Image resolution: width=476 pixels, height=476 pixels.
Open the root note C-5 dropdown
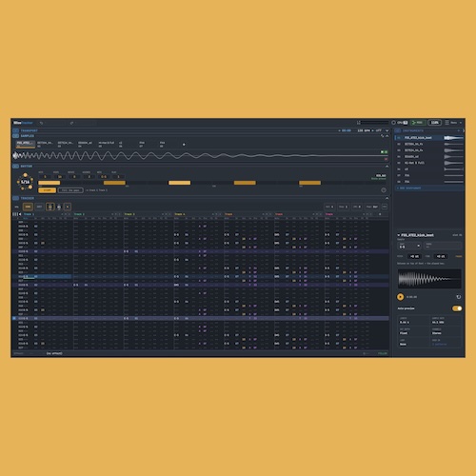pyautogui.click(x=409, y=247)
